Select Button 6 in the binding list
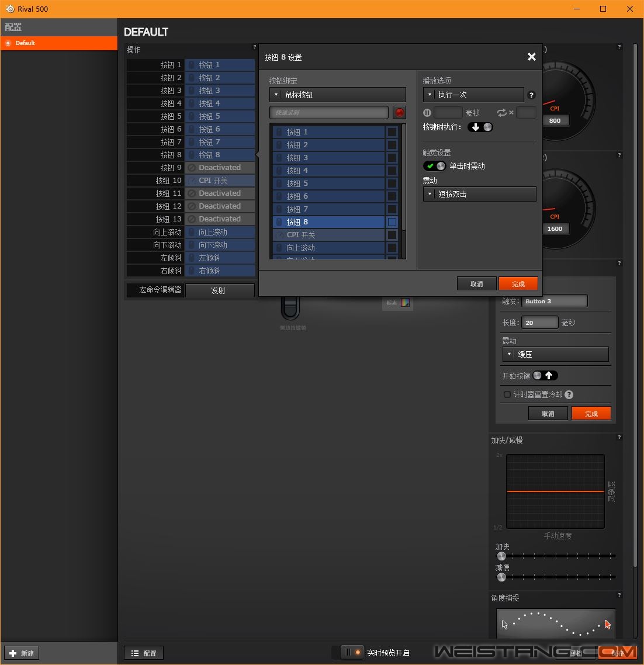Image resolution: width=644 pixels, height=665 pixels. pyautogui.click(x=329, y=196)
